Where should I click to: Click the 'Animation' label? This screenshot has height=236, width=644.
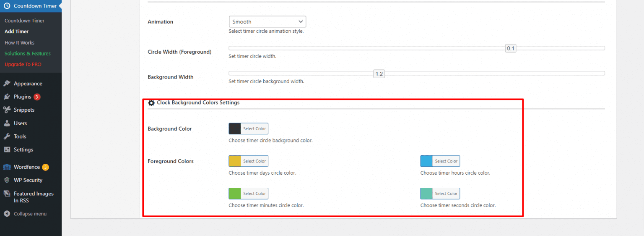pyautogui.click(x=161, y=22)
